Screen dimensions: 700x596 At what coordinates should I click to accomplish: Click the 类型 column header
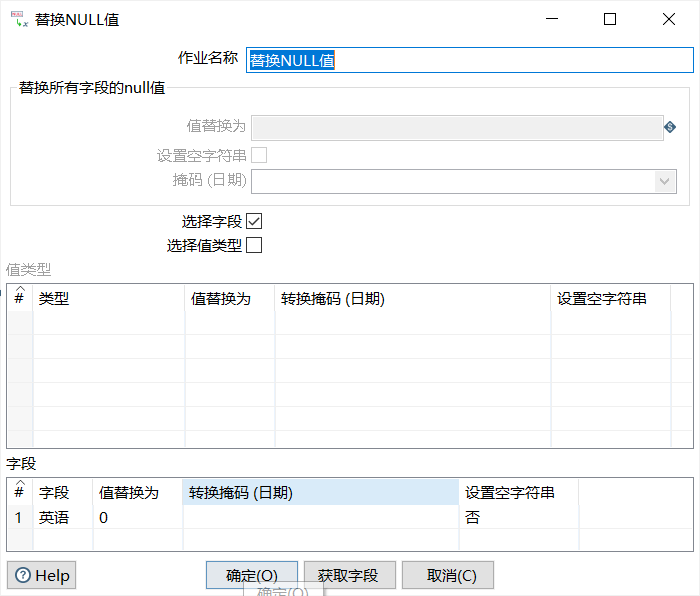coord(108,298)
